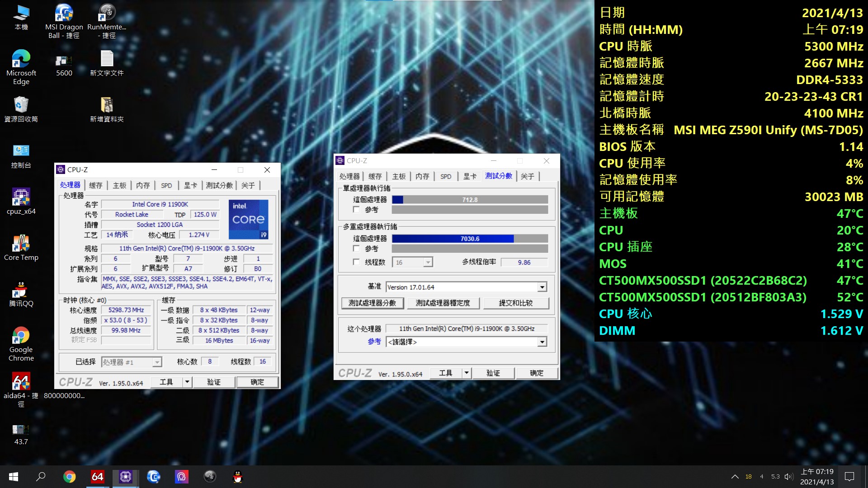Open Core Temp desktop icon
The image size is (868, 488).
point(21,248)
